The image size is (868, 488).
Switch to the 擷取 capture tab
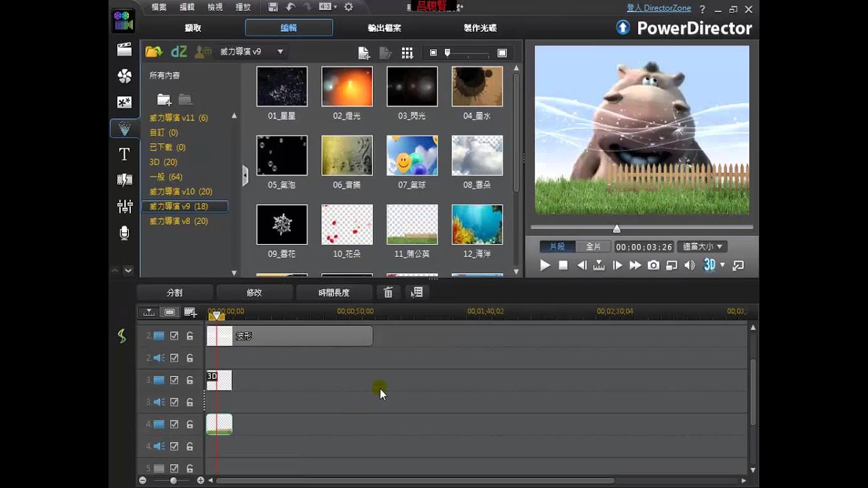coord(193,28)
